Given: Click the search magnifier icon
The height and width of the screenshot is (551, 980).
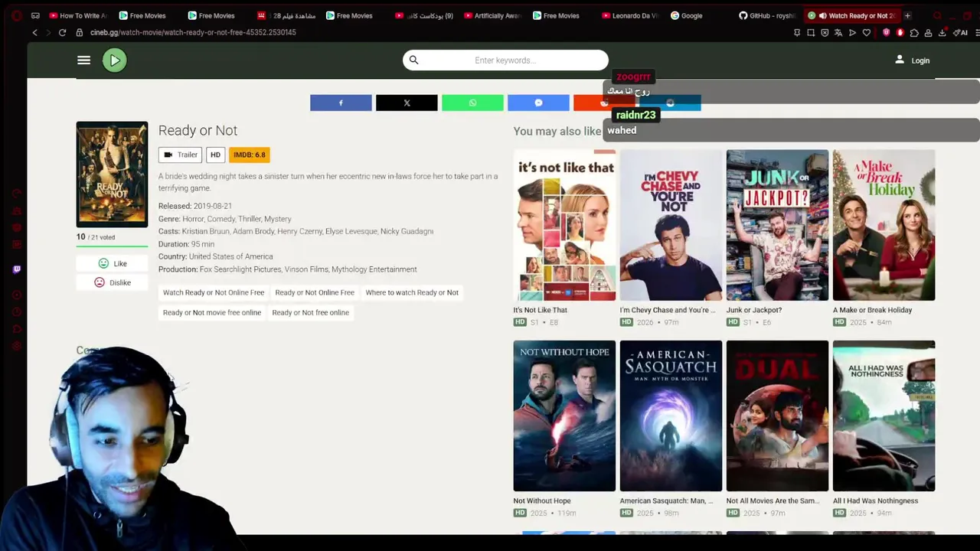Looking at the screenshot, I should click(414, 60).
